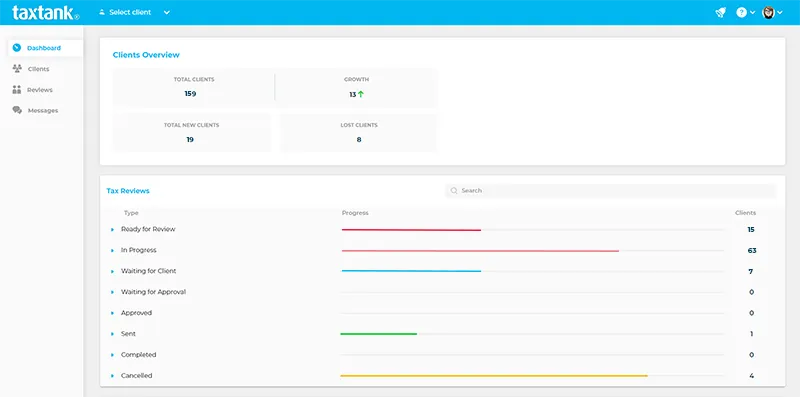The image size is (800, 397).
Task: Click the Growth value 13
Action: 353,94
